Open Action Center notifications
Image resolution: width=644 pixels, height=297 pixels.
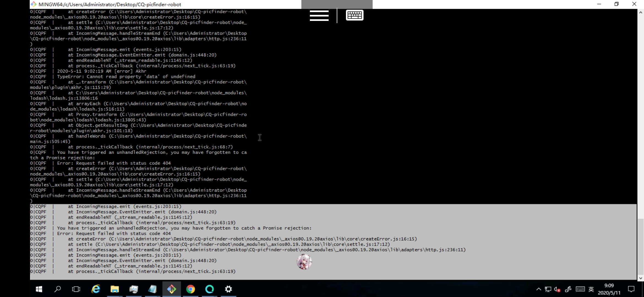point(632,289)
